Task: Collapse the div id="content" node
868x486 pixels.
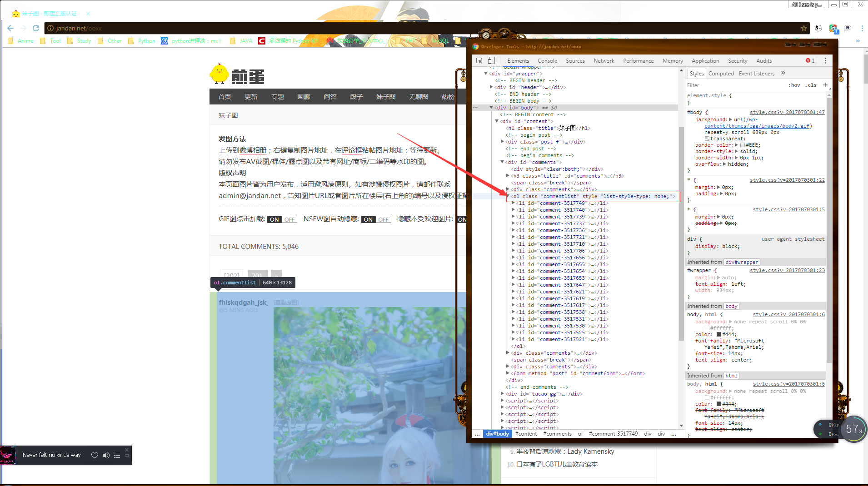Action: pyautogui.click(x=497, y=121)
